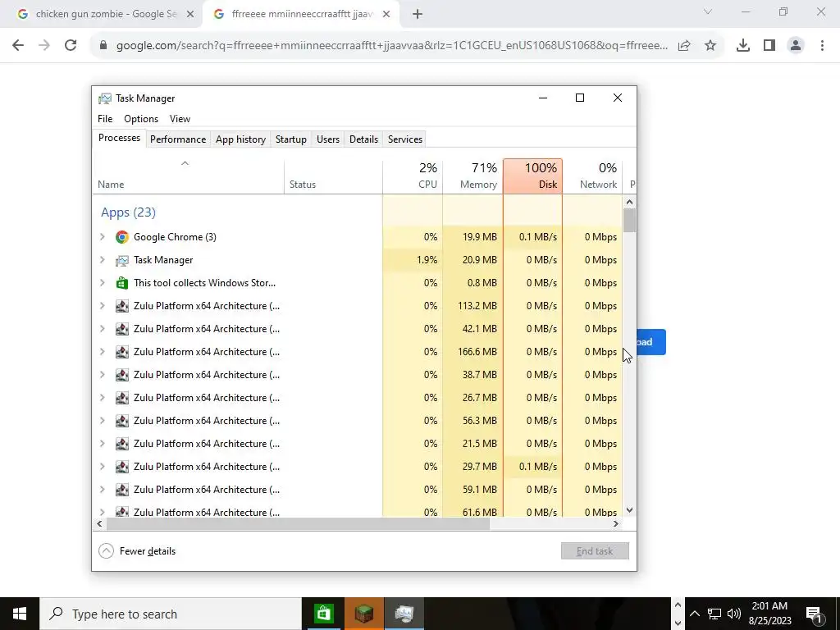Open the Chrome tab search chevron
840x630 pixels.
708,11
